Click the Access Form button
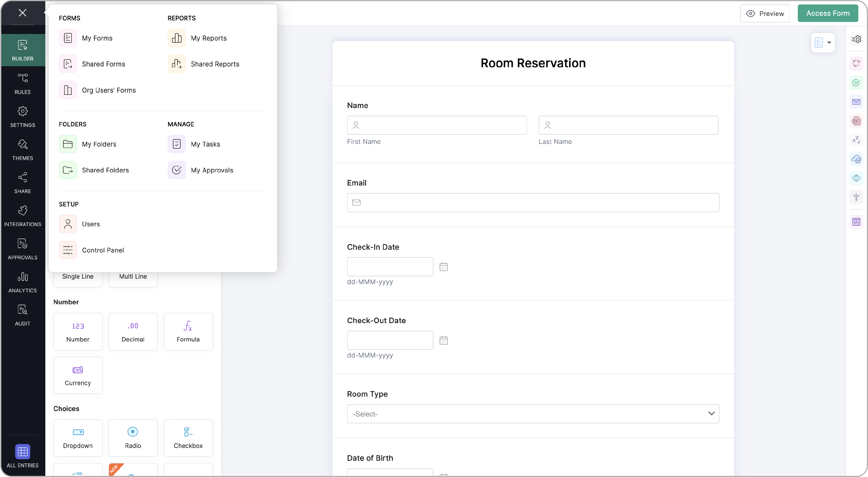The image size is (868, 477). click(x=828, y=13)
